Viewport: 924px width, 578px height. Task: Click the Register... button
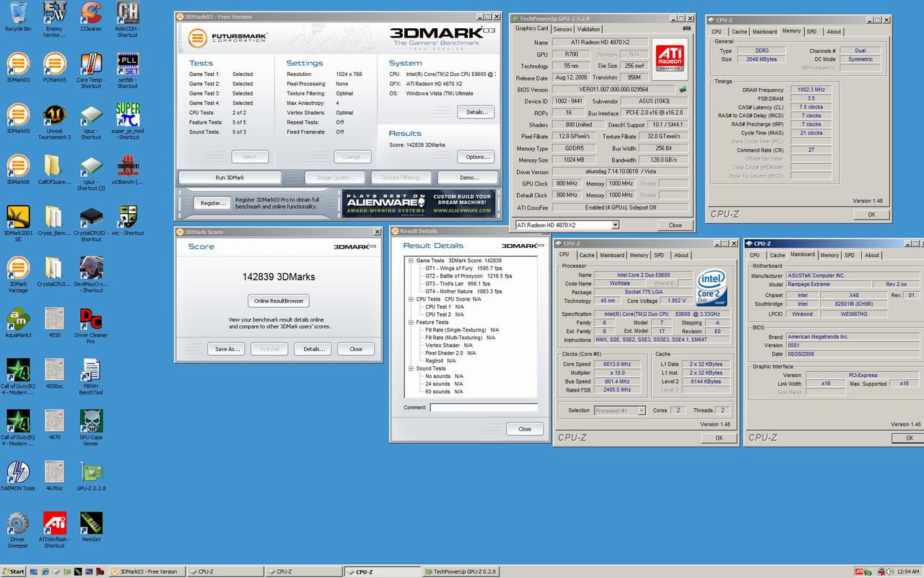point(212,203)
